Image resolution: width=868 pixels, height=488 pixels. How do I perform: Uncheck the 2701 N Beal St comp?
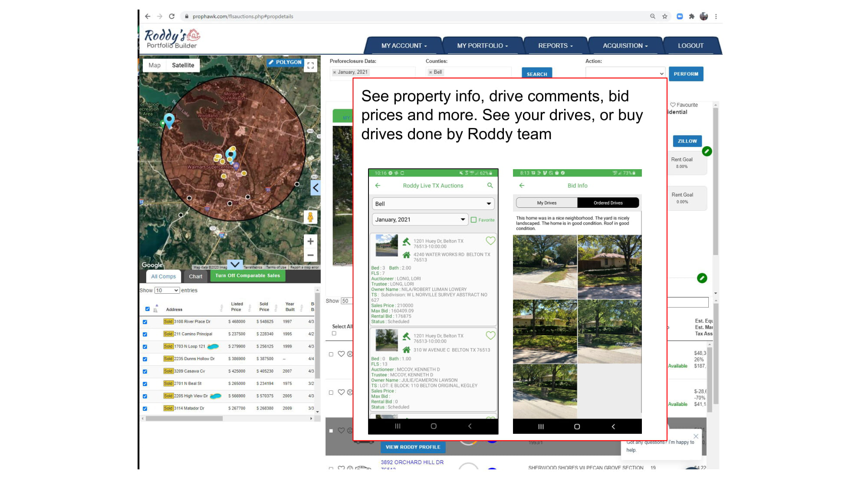pos(145,384)
